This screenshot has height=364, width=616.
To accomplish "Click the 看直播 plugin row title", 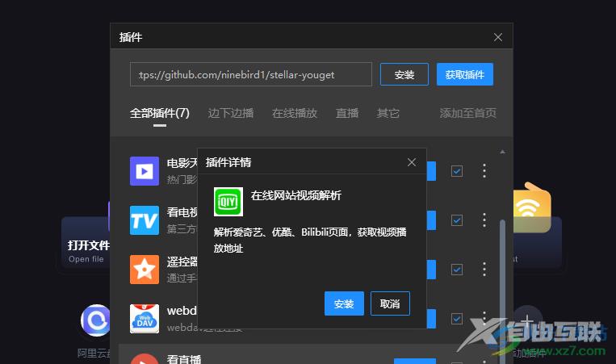I will pyautogui.click(x=184, y=359).
